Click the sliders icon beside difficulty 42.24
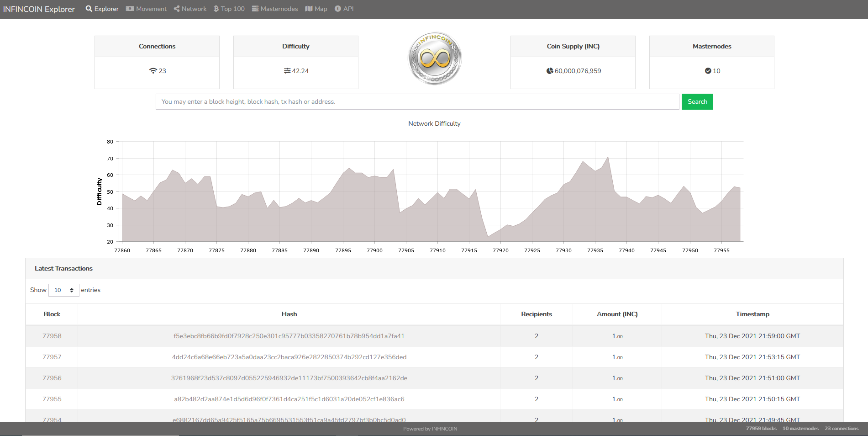This screenshot has width=868, height=436. tap(287, 71)
